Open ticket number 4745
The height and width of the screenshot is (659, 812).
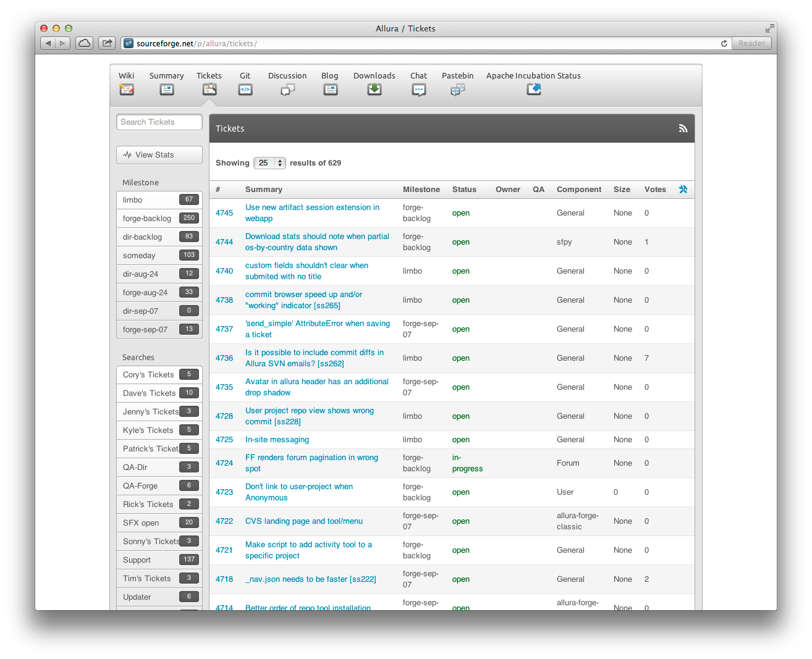[224, 213]
